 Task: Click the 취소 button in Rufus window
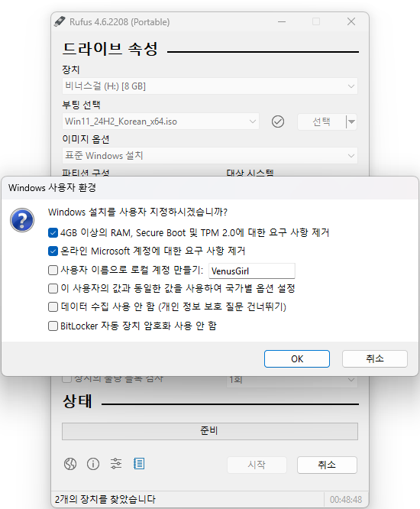[x=327, y=465]
